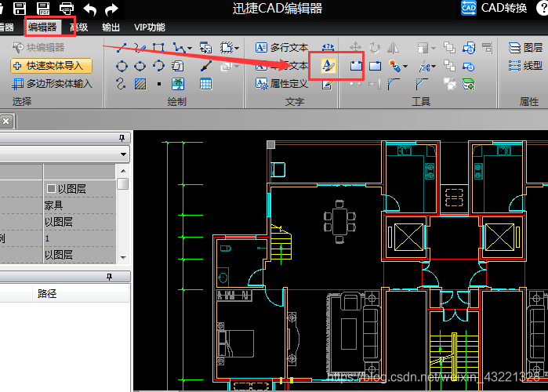Click the CAD转换 button
The width and height of the screenshot is (548, 392).
(494, 8)
